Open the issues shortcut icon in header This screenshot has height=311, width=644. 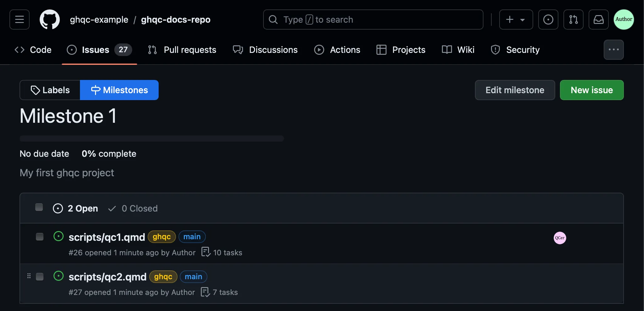pos(548,20)
